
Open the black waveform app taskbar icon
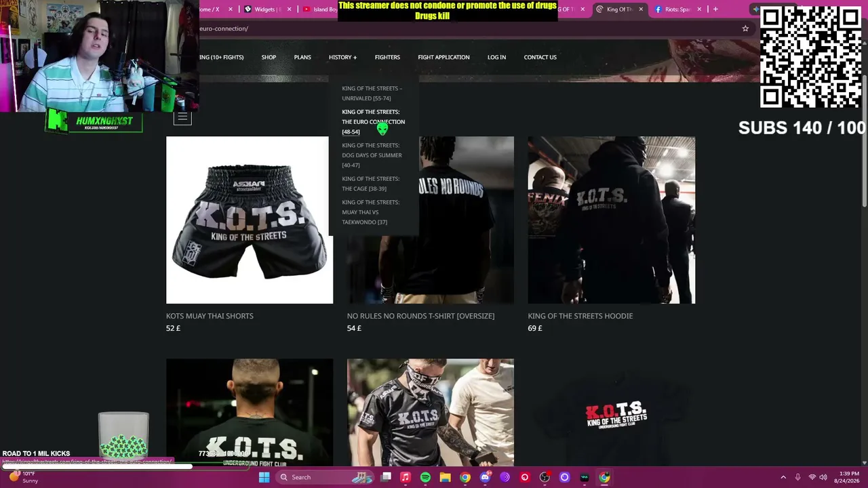(x=585, y=477)
